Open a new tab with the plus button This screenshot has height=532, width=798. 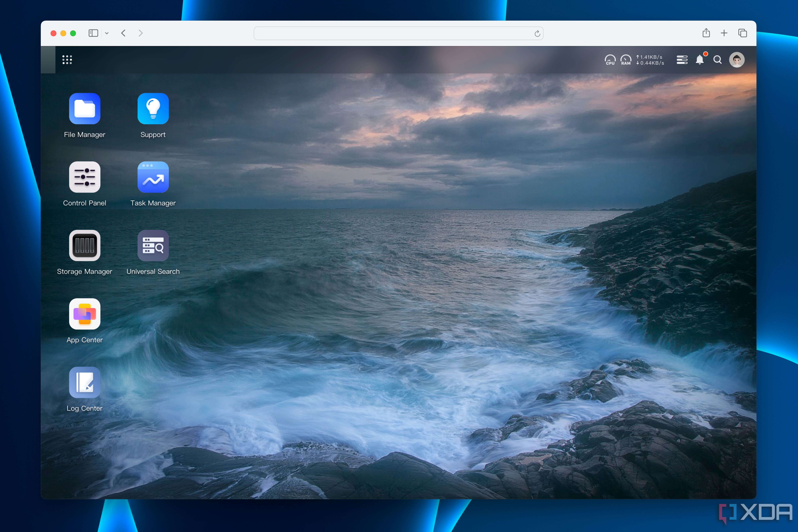point(724,33)
